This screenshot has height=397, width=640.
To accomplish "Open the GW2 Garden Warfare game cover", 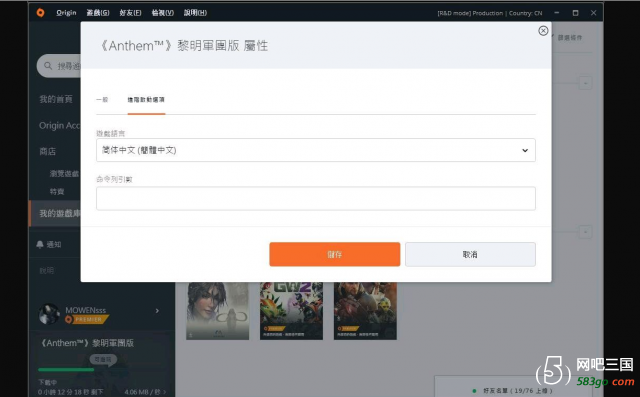I will click(x=291, y=311).
